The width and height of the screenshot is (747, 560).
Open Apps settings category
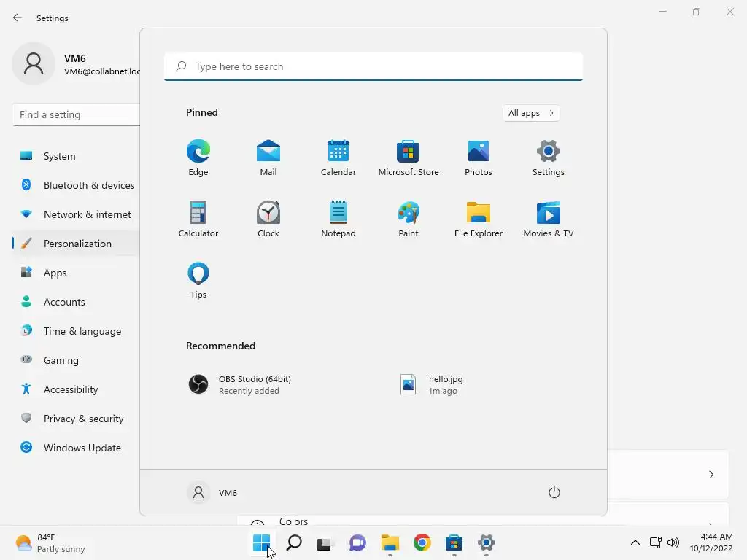click(x=76, y=273)
